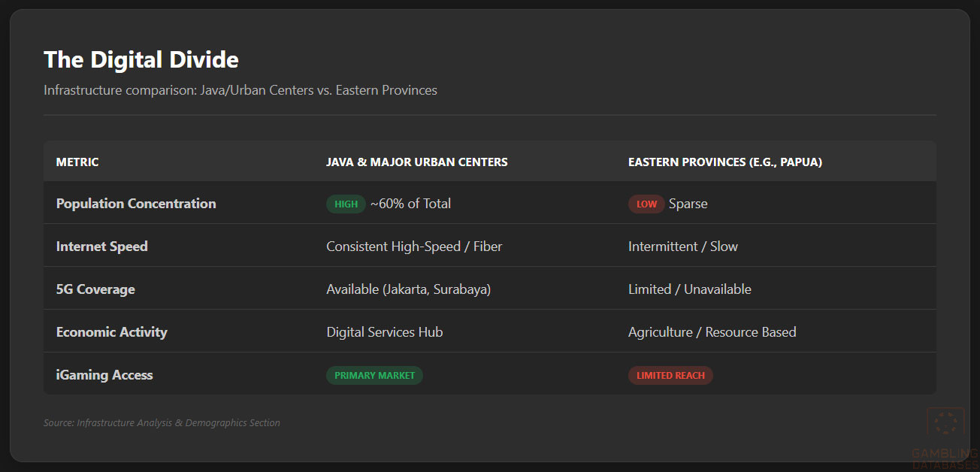Click the red LOW badge

click(646, 204)
